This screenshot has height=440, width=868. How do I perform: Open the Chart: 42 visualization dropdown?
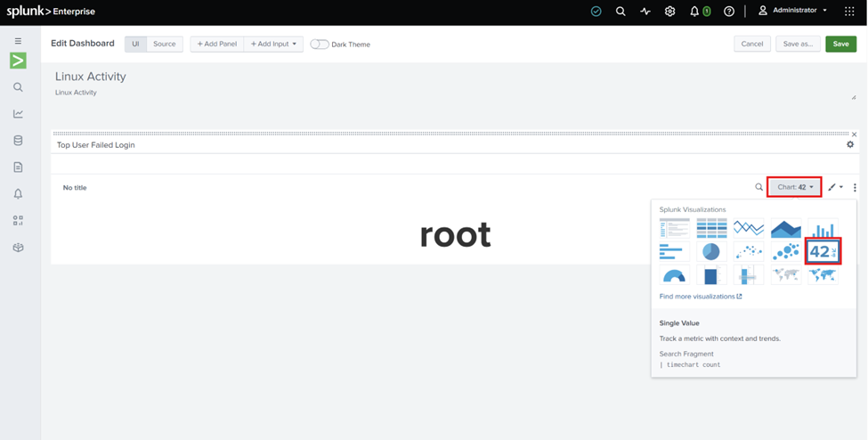tap(795, 187)
